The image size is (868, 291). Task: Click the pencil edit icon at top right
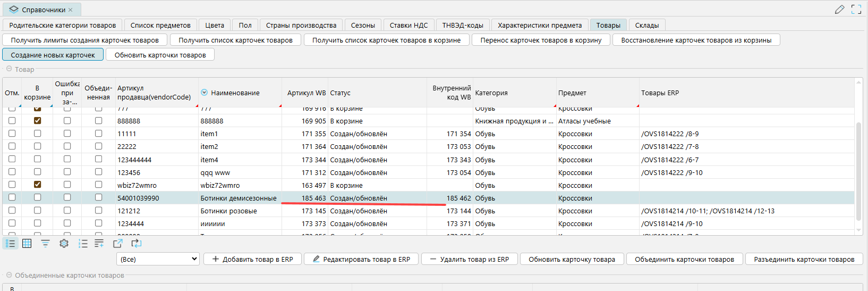coord(839,9)
